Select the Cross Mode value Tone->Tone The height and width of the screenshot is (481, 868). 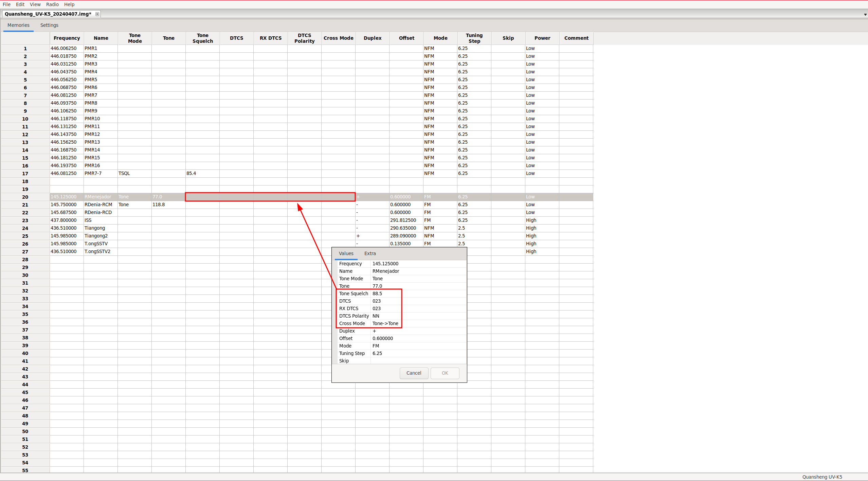[x=385, y=323]
